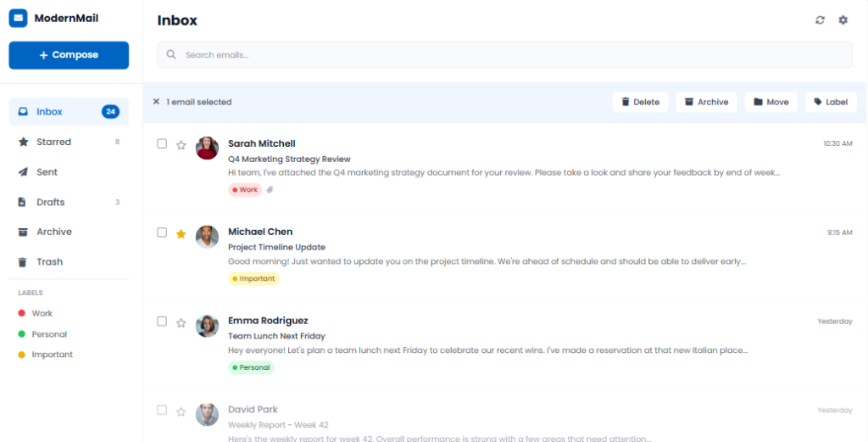Click Sarah Mitchell's avatar photo
Screen dimensions: 868x442
click(x=207, y=148)
